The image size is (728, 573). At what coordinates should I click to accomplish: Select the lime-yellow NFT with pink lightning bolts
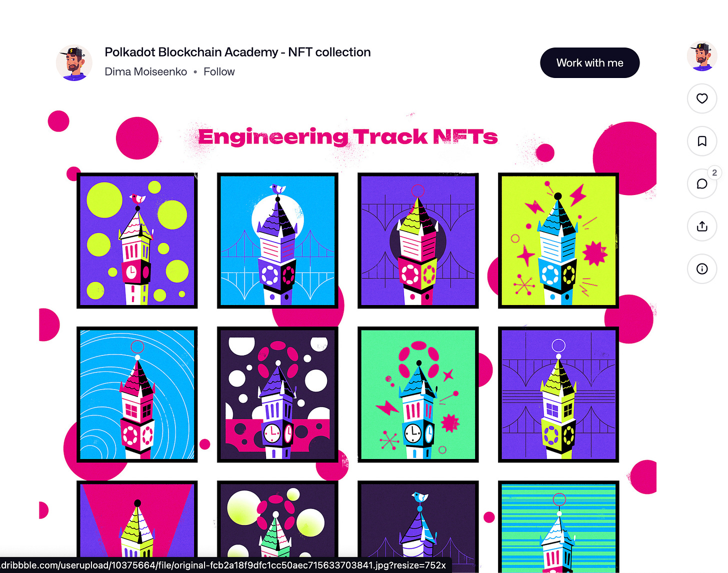[558, 240]
